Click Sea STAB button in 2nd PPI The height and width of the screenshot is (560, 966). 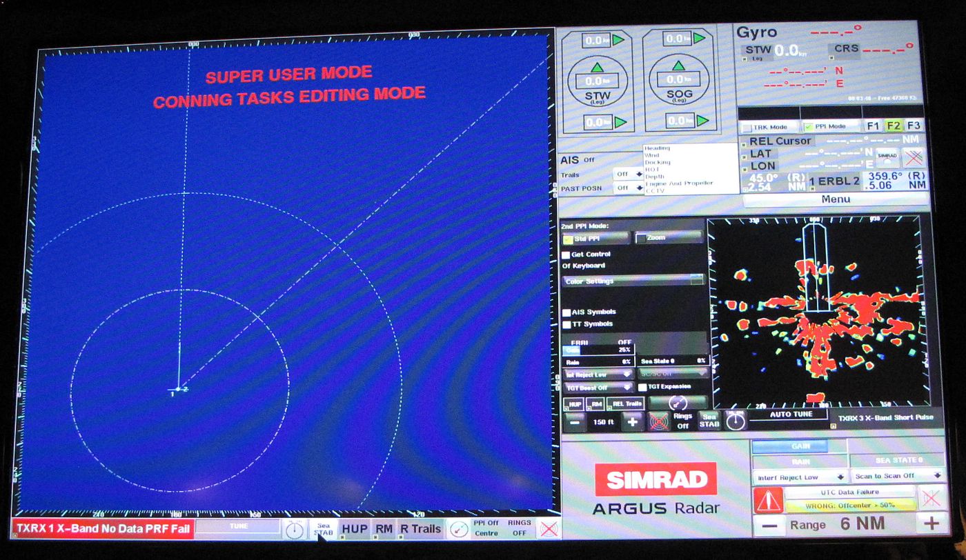[x=709, y=420]
